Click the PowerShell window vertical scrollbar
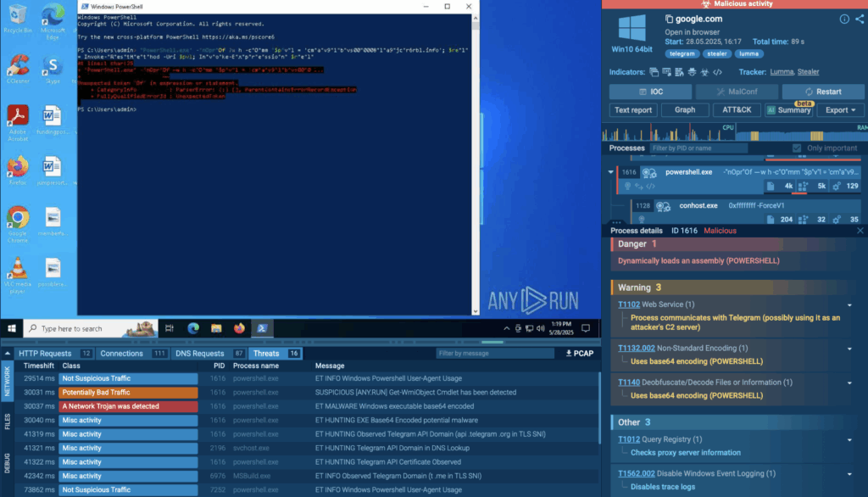This screenshot has width=868, height=497. [475, 165]
